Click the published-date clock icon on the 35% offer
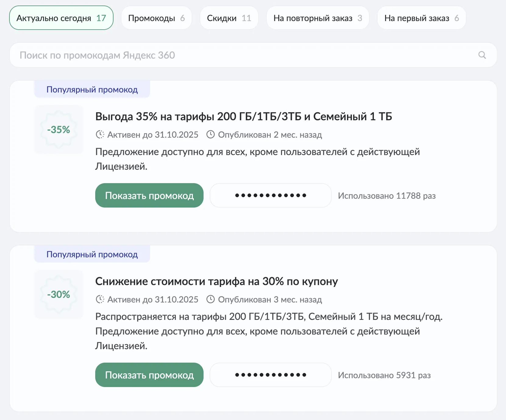This screenshot has height=420, width=506. click(211, 135)
